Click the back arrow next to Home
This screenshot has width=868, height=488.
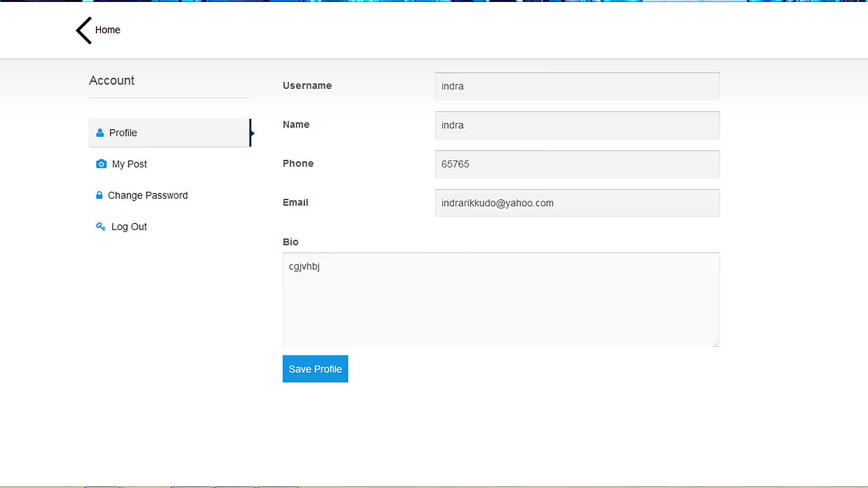(x=83, y=30)
